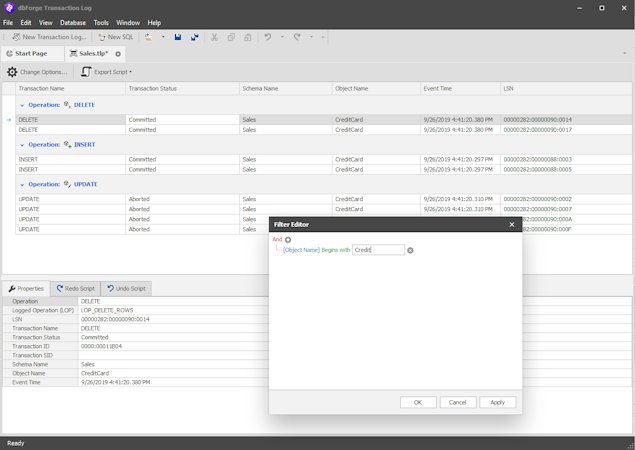
Task: Open the Database menu
Action: (73, 23)
